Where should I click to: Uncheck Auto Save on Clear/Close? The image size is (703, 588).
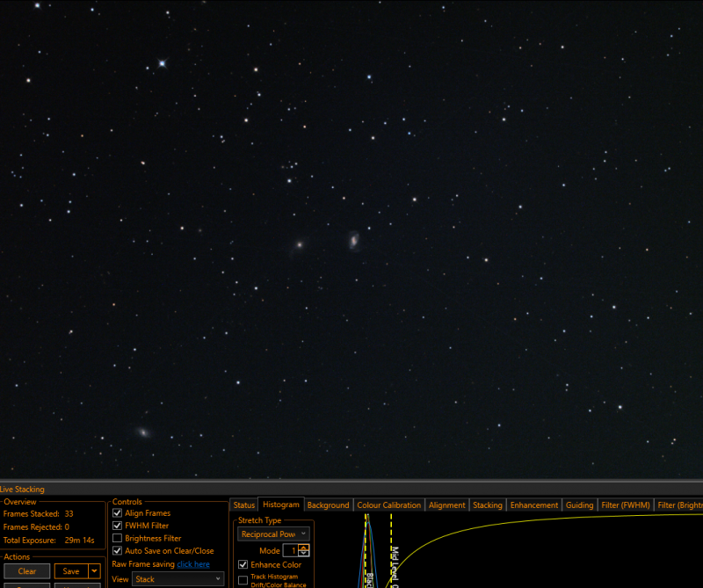[117, 550]
